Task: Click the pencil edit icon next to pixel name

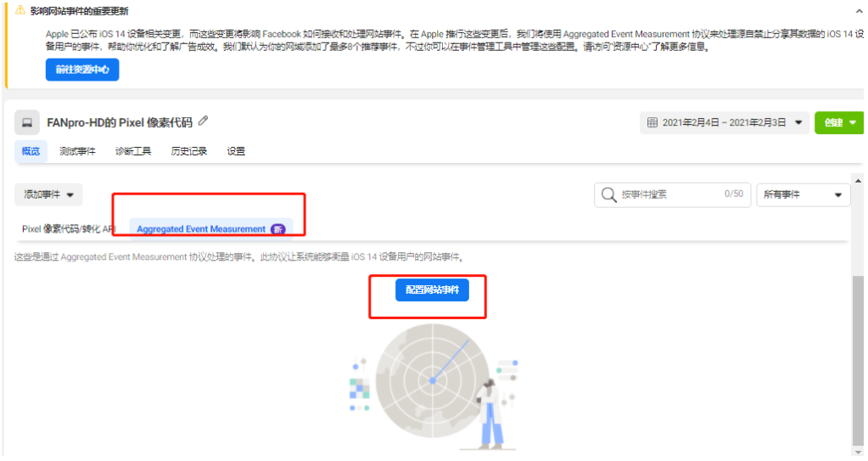Action: 203,121
